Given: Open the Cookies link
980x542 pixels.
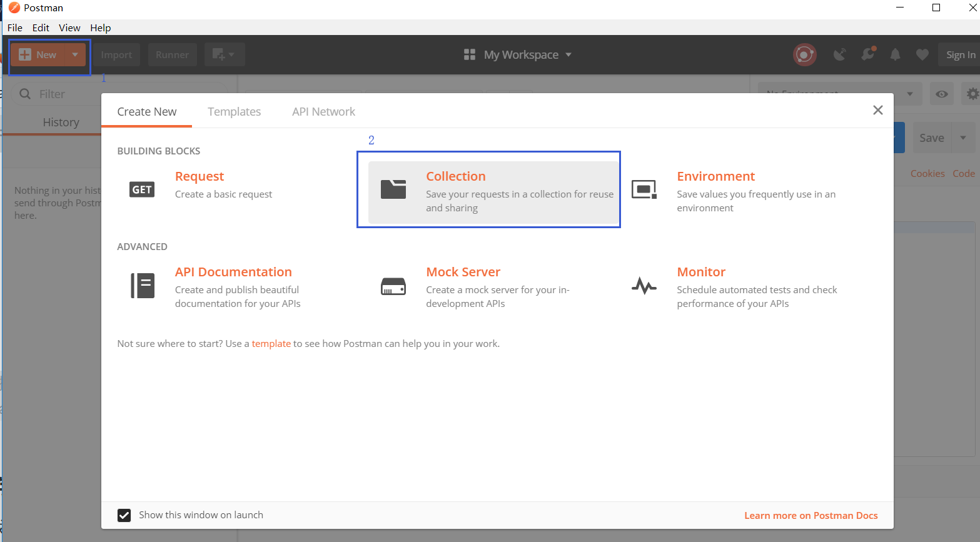Looking at the screenshot, I should click(x=927, y=174).
